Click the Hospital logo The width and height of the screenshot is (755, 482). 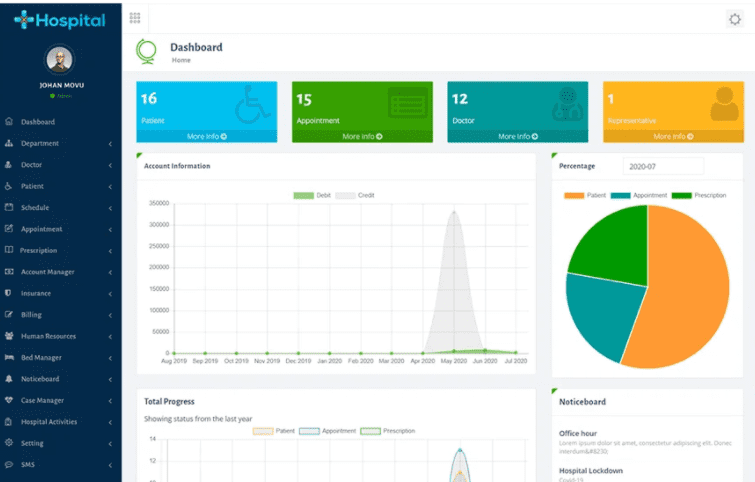pyautogui.click(x=60, y=20)
